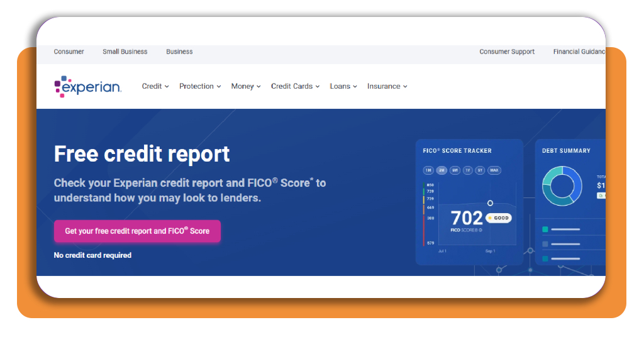Open the Loans dropdown menu
Image resolution: width=644 pixels, height=337 pixels.
pyautogui.click(x=343, y=86)
